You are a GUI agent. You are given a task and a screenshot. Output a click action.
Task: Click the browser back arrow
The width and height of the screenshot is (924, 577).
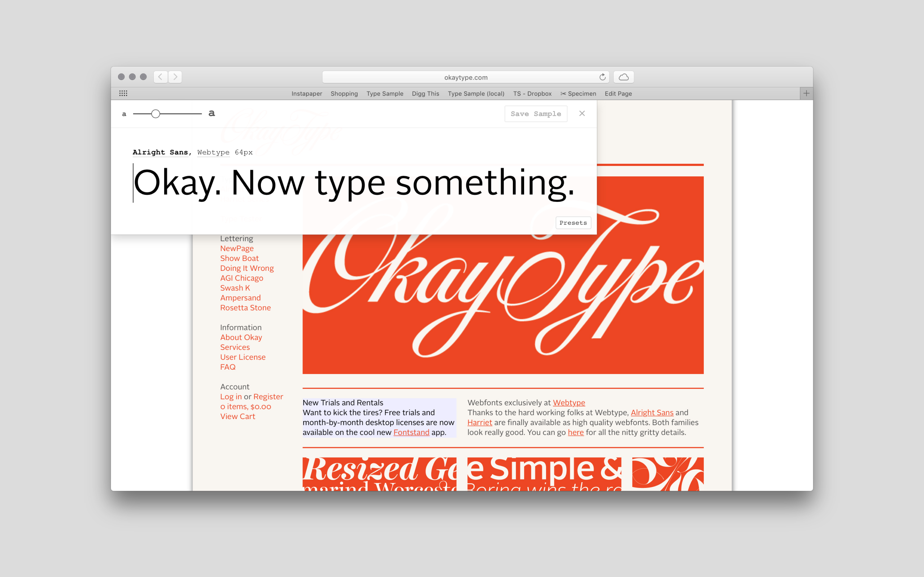(160, 77)
